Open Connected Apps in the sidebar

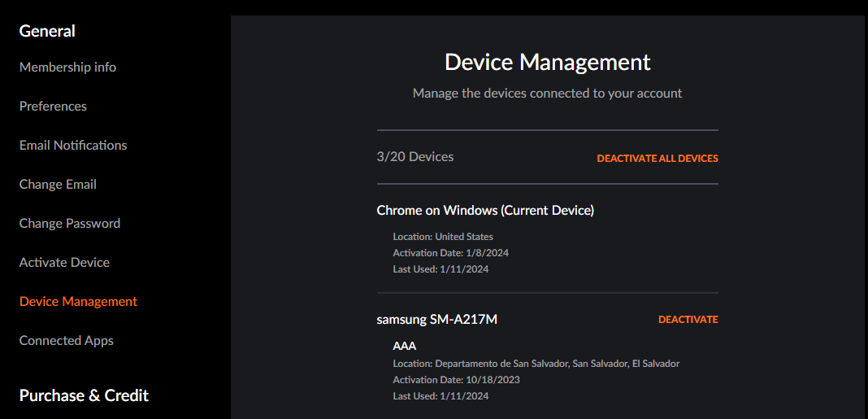pyautogui.click(x=67, y=340)
